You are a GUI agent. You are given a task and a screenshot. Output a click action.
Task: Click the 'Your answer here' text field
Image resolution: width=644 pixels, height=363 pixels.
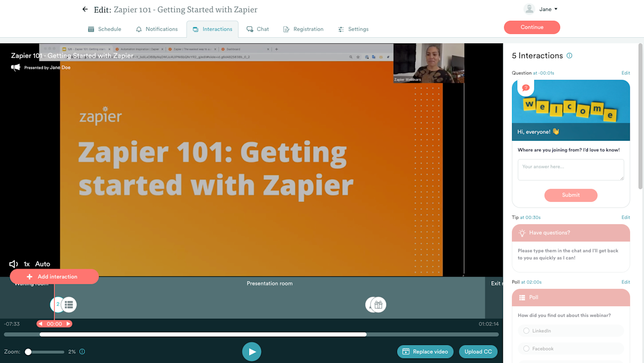coord(571,170)
